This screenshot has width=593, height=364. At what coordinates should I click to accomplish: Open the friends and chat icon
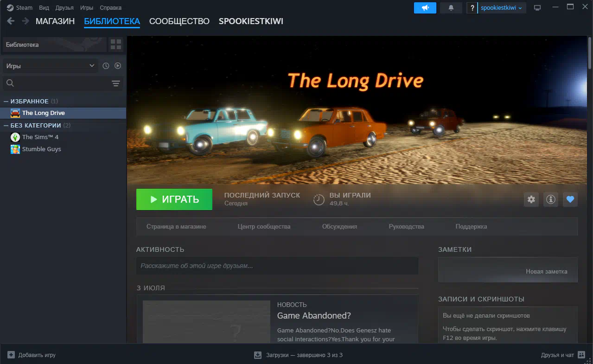point(582,355)
